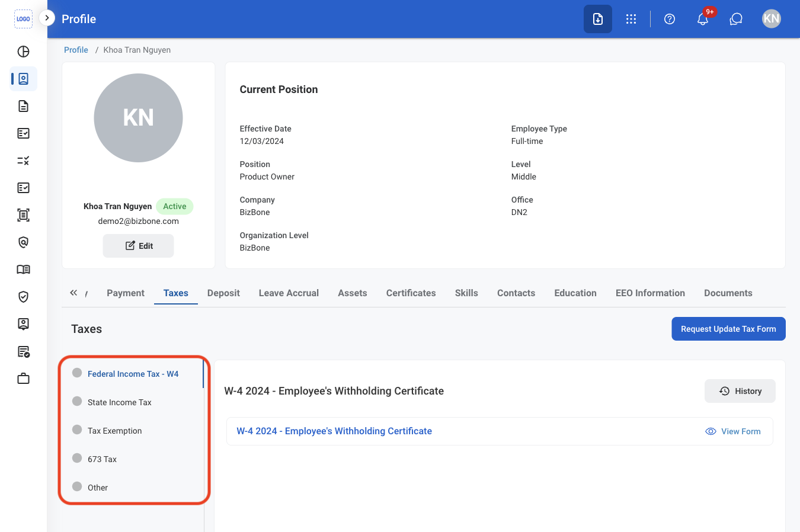The width and height of the screenshot is (800, 532).
Task: Click the KN user avatar in header
Action: point(772,19)
